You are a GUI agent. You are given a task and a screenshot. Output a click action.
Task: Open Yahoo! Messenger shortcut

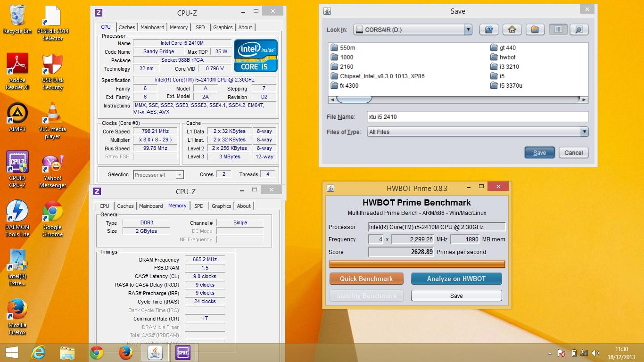(53, 171)
